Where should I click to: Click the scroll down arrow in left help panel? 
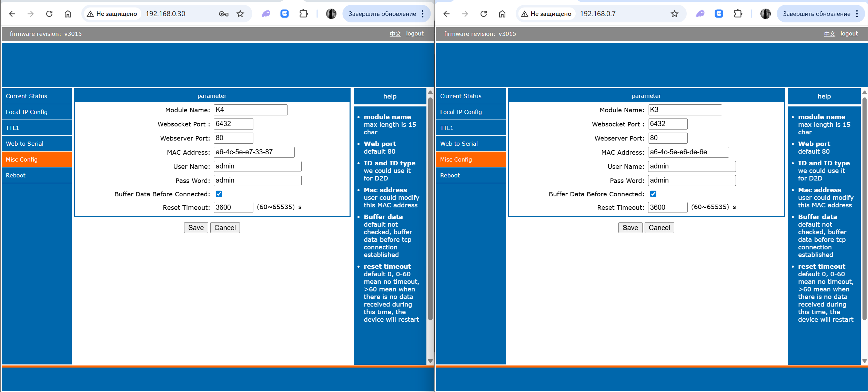click(430, 361)
